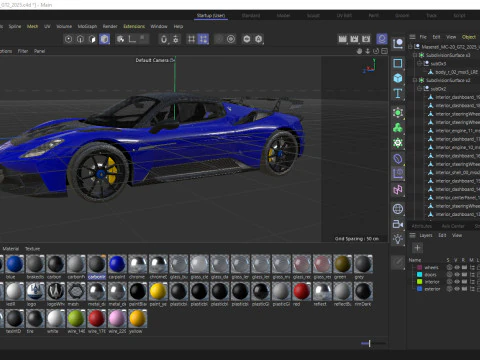Click the purple Bend deformer icon
480x360 pixels.
coord(398,159)
